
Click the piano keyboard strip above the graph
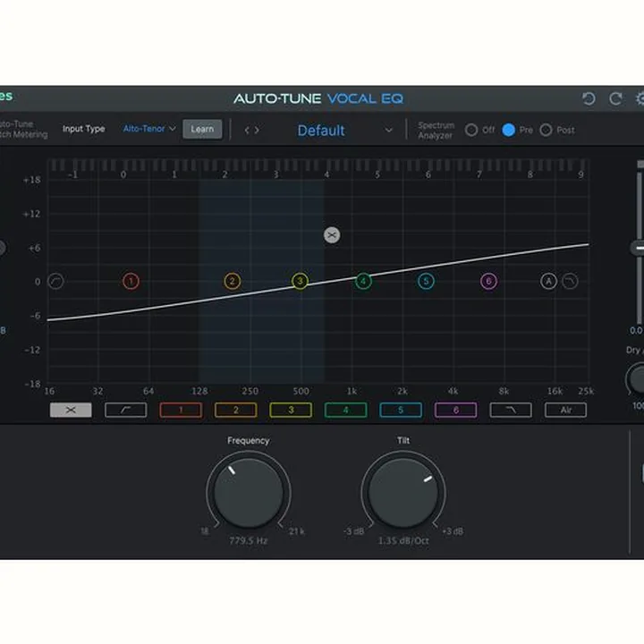(318, 165)
